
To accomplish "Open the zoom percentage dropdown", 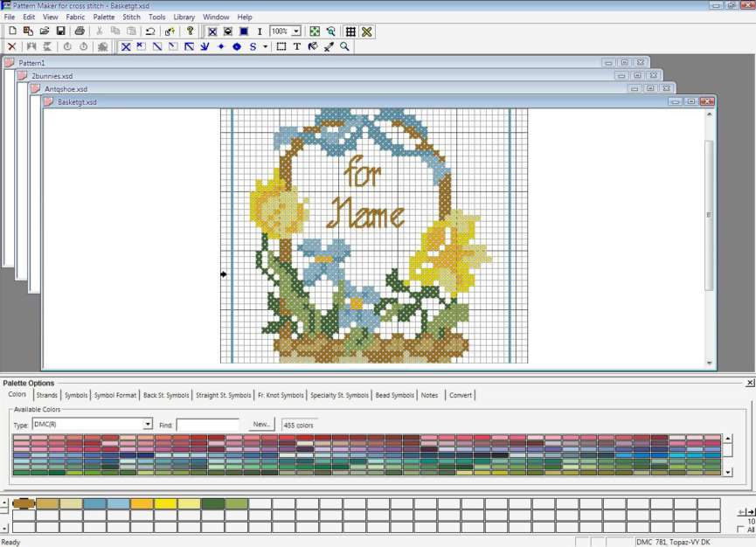I will (x=295, y=31).
